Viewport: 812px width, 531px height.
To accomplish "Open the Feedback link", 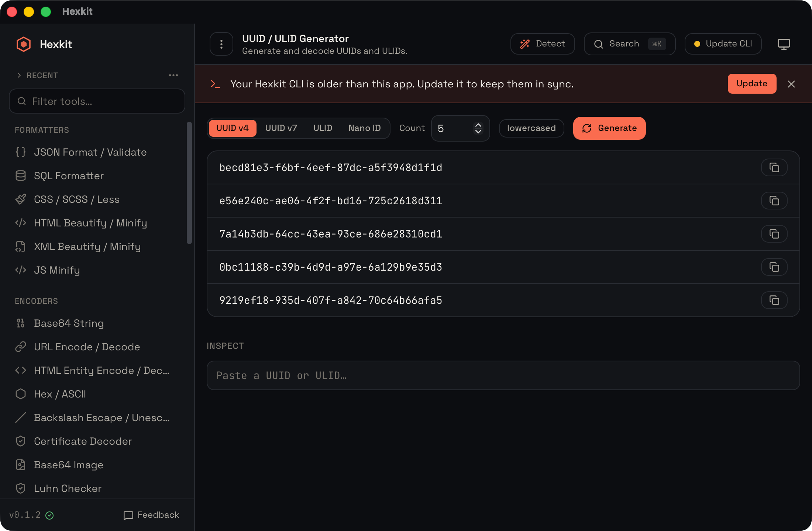I will click(151, 515).
